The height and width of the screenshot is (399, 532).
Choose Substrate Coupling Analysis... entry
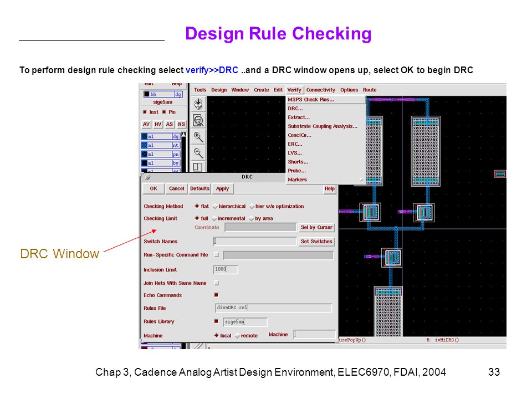pos(326,126)
